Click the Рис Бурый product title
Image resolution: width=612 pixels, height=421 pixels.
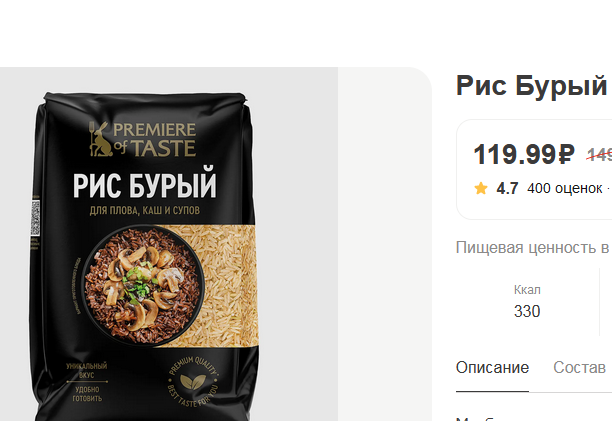(532, 86)
